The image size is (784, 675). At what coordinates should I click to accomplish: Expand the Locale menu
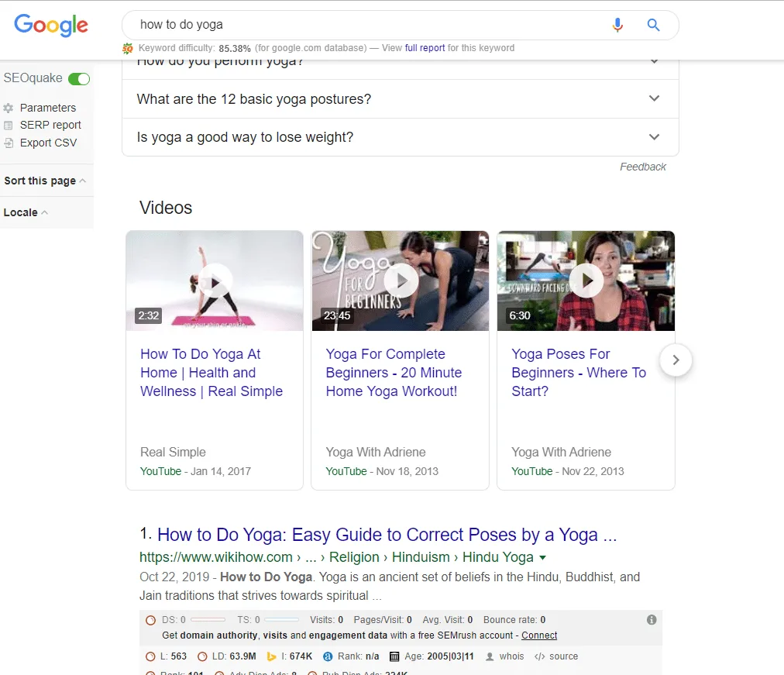pos(26,212)
